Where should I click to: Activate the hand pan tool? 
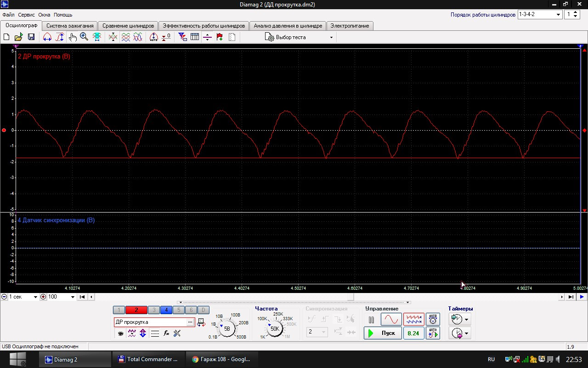73,37
